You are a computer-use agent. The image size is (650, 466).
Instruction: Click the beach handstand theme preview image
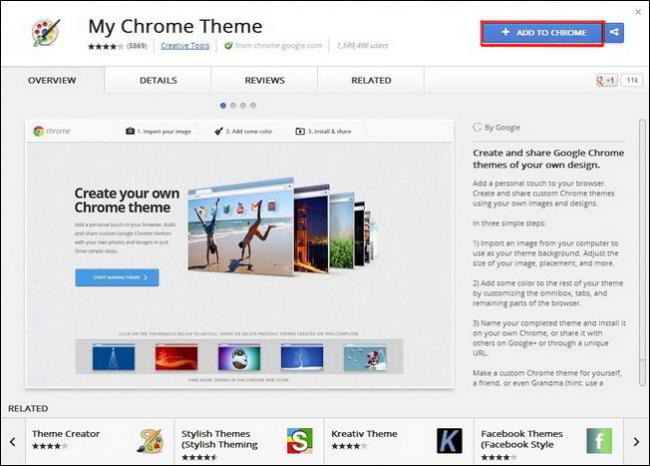click(x=240, y=227)
